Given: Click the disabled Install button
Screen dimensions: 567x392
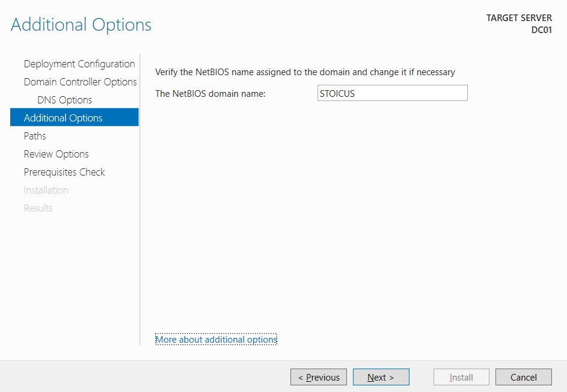Looking at the screenshot, I should click(x=461, y=377).
